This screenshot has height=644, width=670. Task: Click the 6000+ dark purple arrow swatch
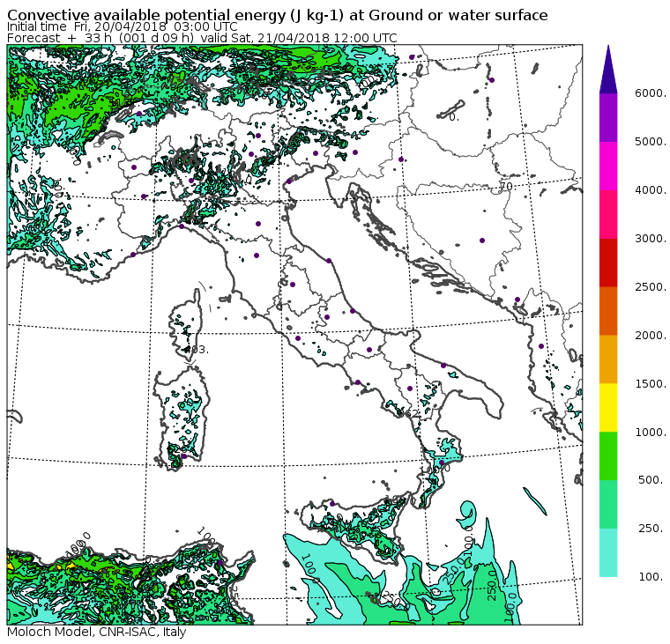608,70
